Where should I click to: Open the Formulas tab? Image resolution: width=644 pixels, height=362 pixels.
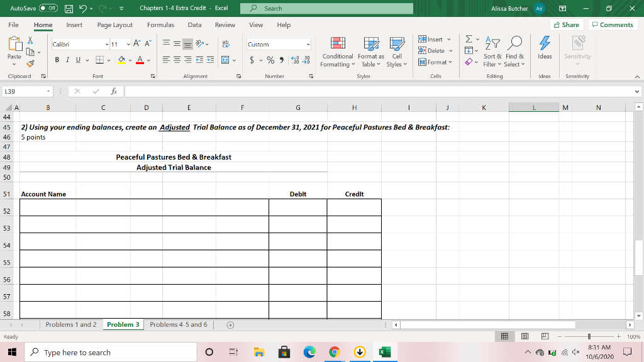pos(160,25)
